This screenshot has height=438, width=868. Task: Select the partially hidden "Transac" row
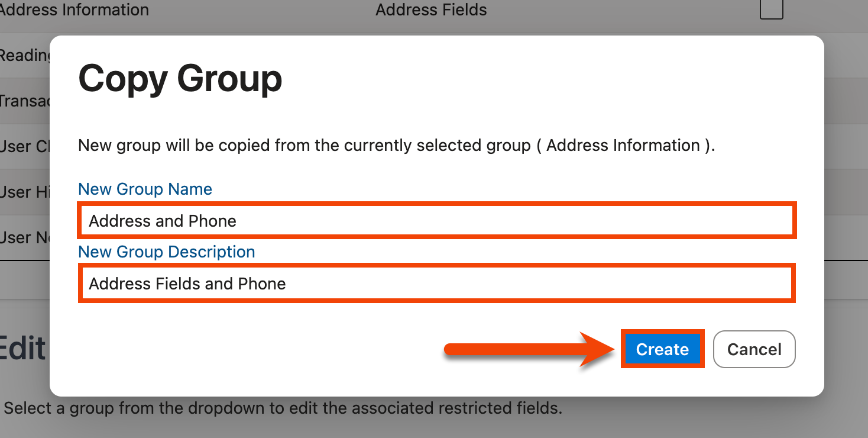(25, 101)
